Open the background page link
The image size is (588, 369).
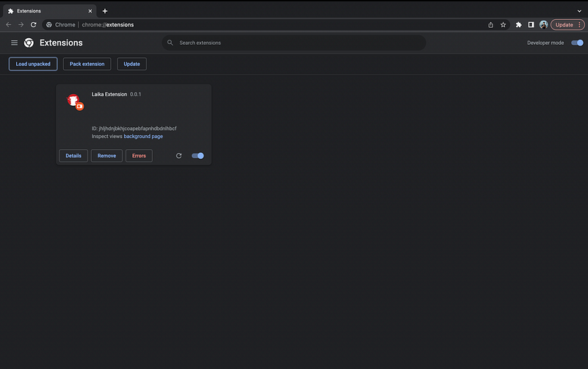pyautogui.click(x=143, y=136)
